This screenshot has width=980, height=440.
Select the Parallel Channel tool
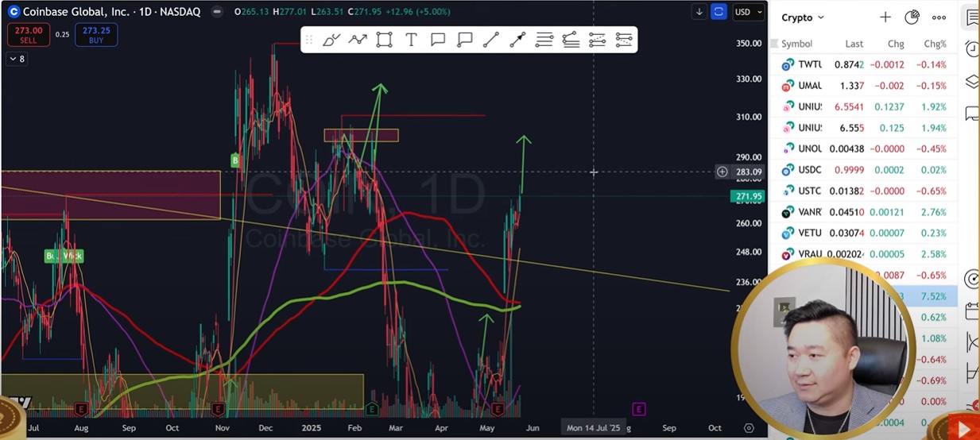[598, 40]
